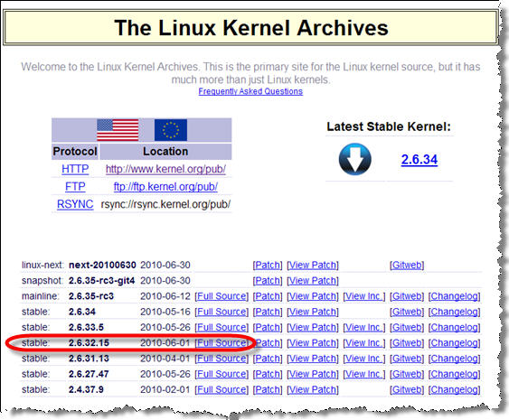
Task: Visit http://www.kernel.org/pub/ location
Action: coord(165,169)
